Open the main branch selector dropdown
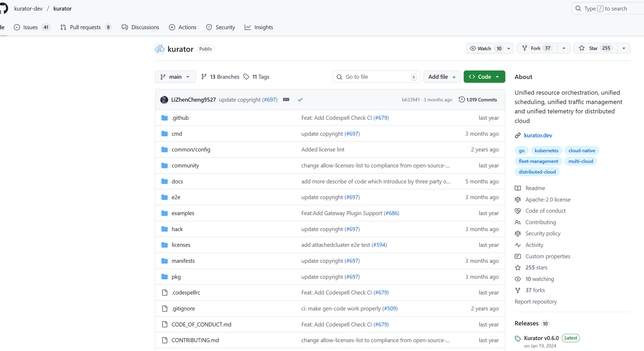 coord(175,77)
